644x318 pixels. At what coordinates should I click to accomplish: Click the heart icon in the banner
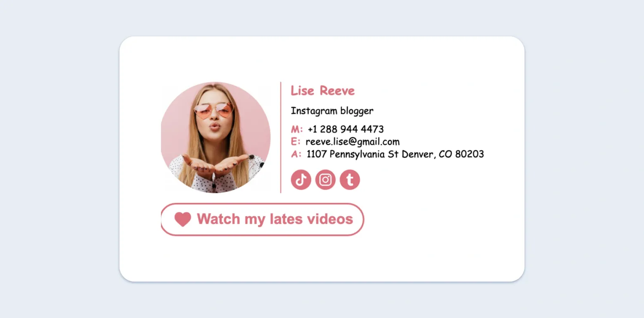(183, 219)
